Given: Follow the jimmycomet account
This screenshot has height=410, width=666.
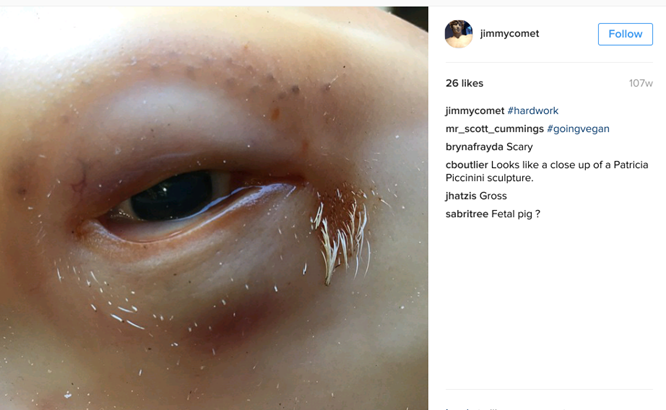Looking at the screenshot, I should click(625, 34).
